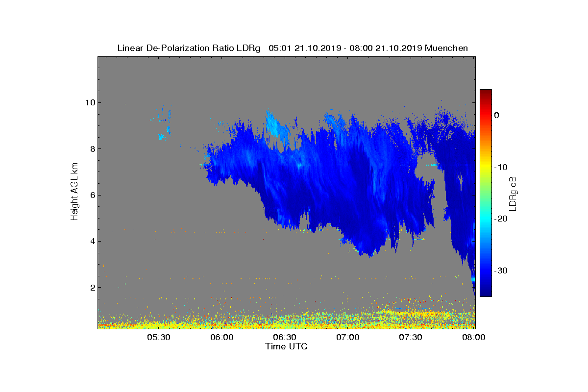Select the Height AGL km axis title
588x392 pixels.
(74, 192)
